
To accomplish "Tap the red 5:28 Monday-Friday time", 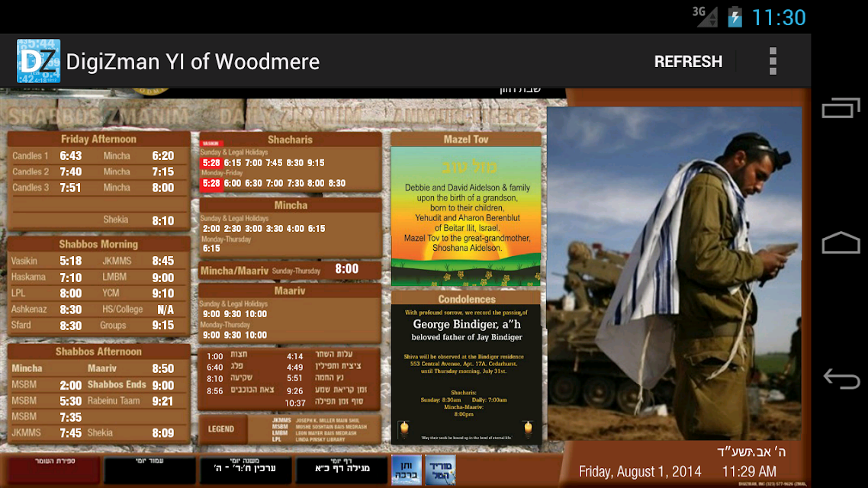I will [x=211, y=183].
